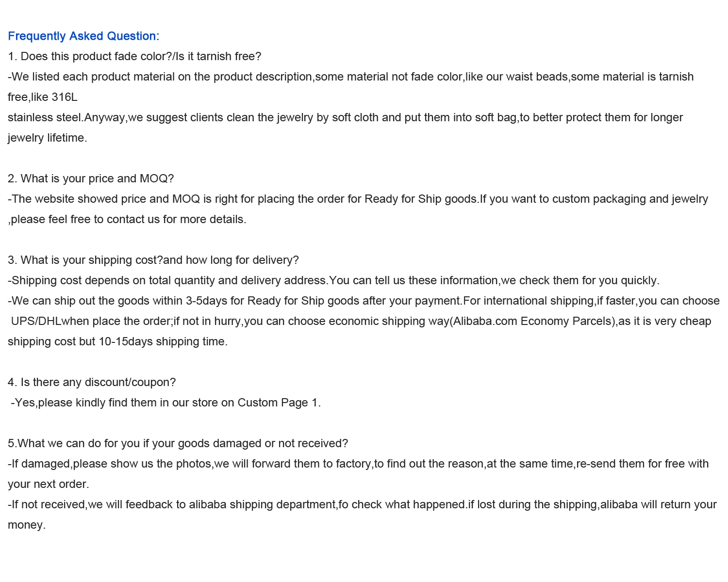Click question 3 about shipping cost
728x582 pixels.
pyautogui.click(x=153, y=260)
